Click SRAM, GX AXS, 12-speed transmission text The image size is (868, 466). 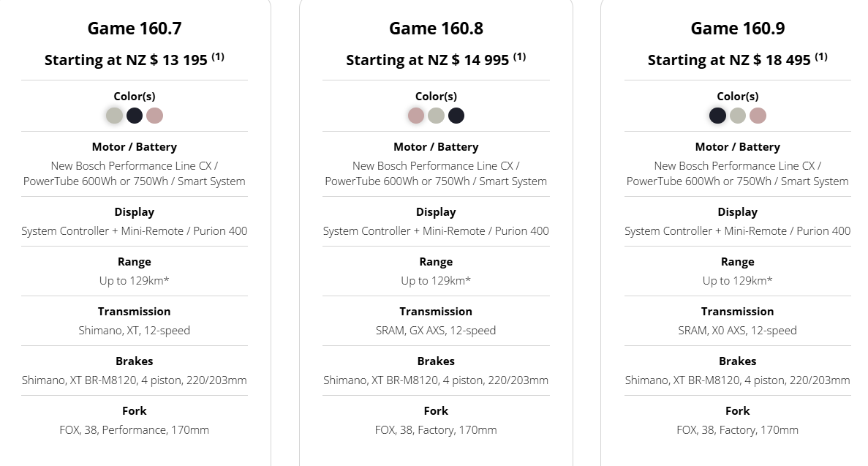coord(437,330)
